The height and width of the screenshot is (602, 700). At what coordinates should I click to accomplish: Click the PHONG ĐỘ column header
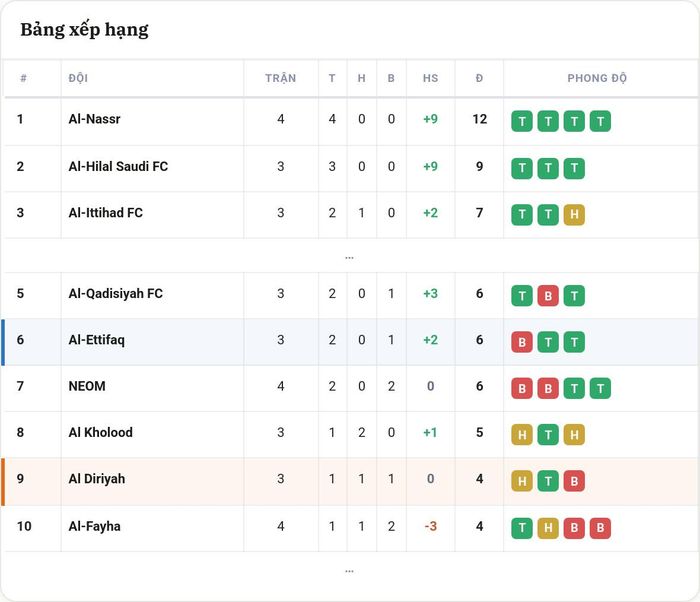pyautogui.click(x=597, y=78)
